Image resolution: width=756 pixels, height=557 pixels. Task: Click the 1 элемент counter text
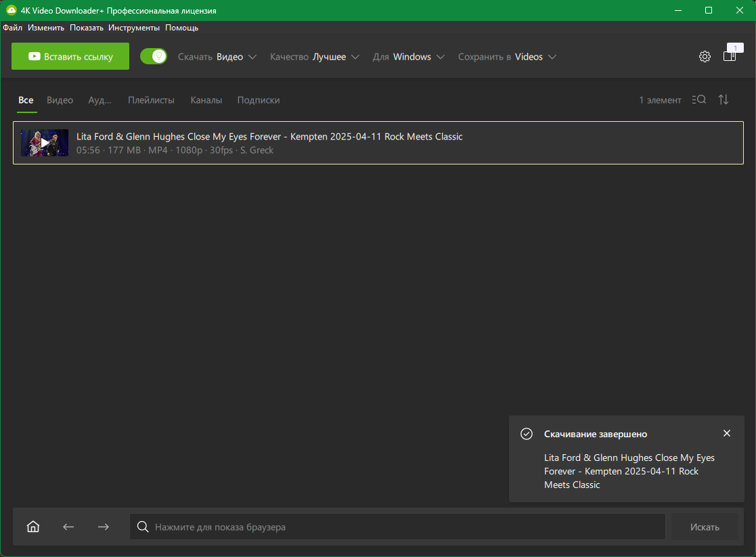(660, 99)
